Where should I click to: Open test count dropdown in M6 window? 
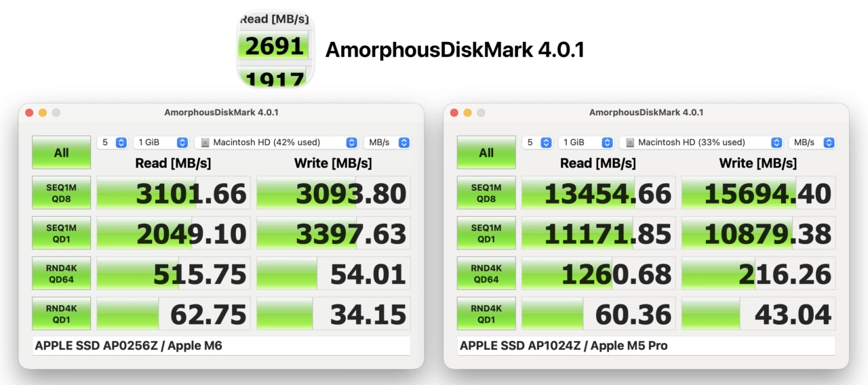[113, 142]
